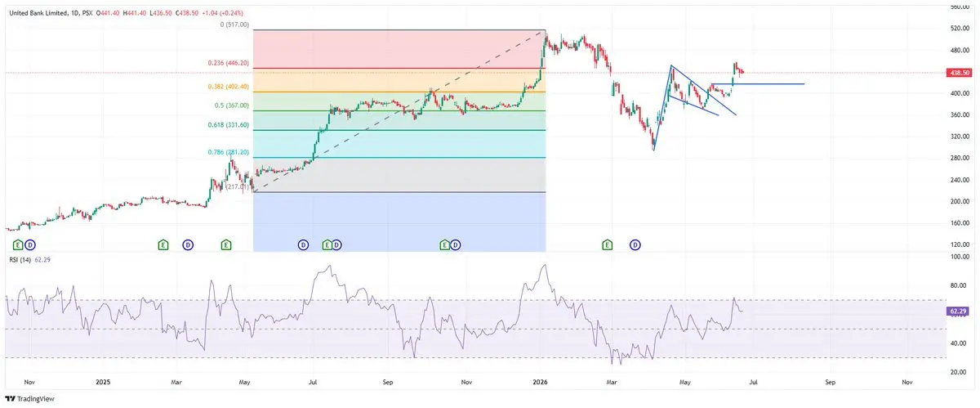The image size is (980, 408).
Task: Click the 120.00 price axis label
Action: pyautogui.click(x=960, y=244)
